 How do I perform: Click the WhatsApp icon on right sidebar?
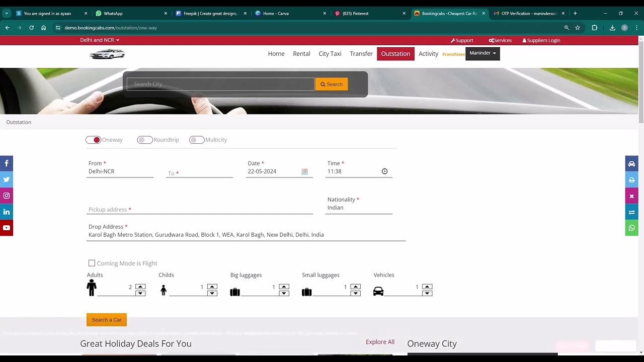[631, 228]
